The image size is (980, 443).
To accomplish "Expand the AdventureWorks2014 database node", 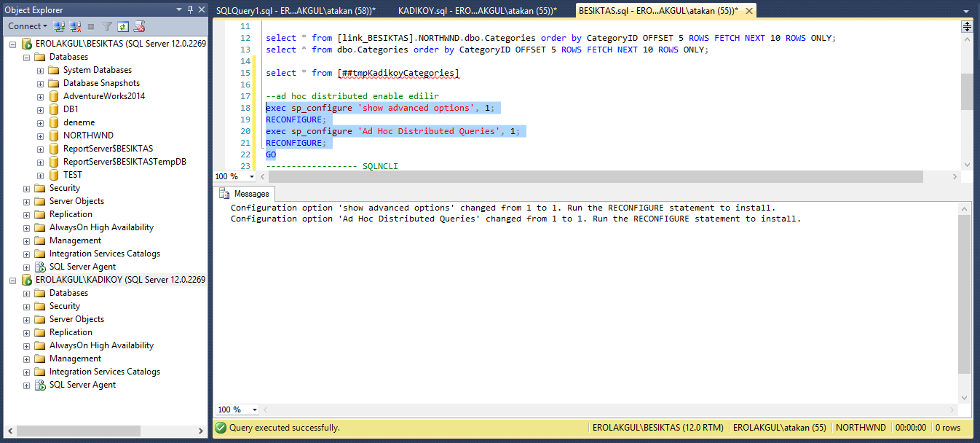I will (41, 96).
